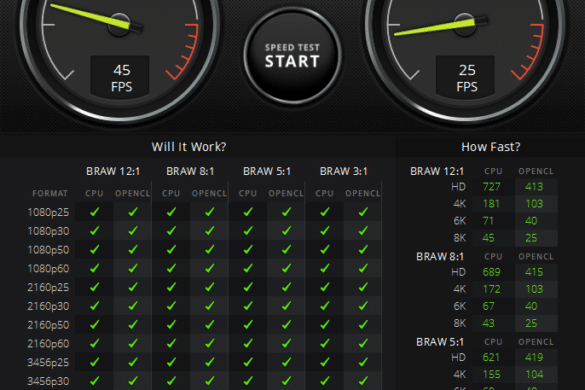The height and width of the screenshot is (390, 585).
Task: Click the 1080p25 BRAW 12:1 CPU checkmark
Action: [x=95, y=212]
